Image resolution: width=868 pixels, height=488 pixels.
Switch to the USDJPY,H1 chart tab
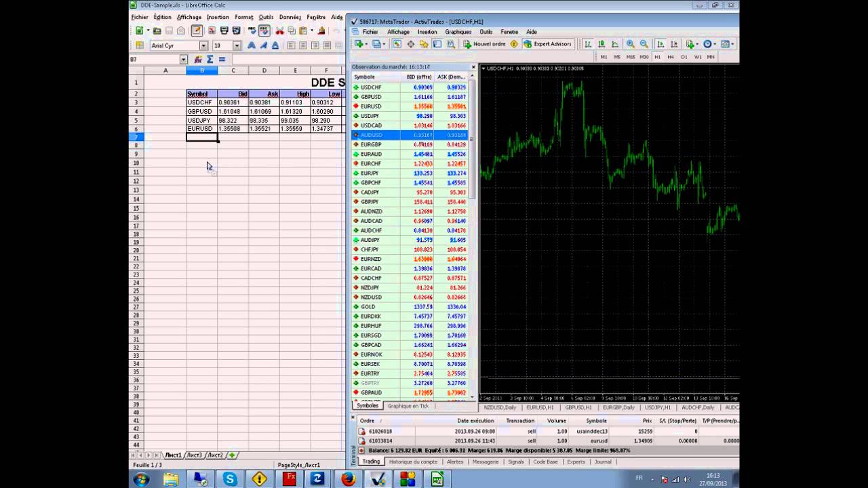click(658, 407)
